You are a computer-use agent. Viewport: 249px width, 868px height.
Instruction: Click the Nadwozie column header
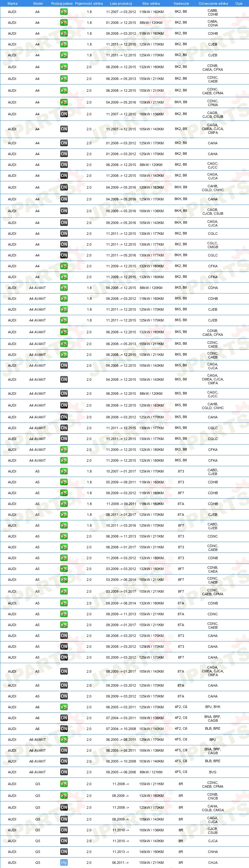[x=181, y=4]
